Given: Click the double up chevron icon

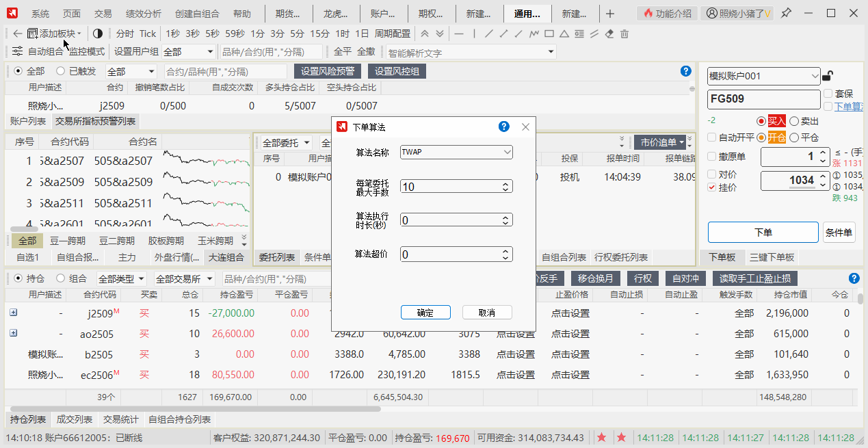Looking at the screenshot, I should coord(425,34).
